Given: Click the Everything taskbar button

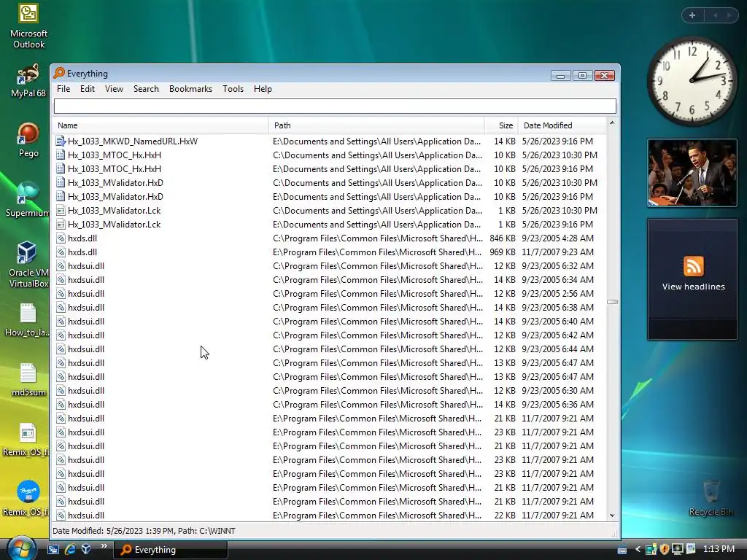Looking at the screenshot, I should pyautogui.click(x=171, y=550).
